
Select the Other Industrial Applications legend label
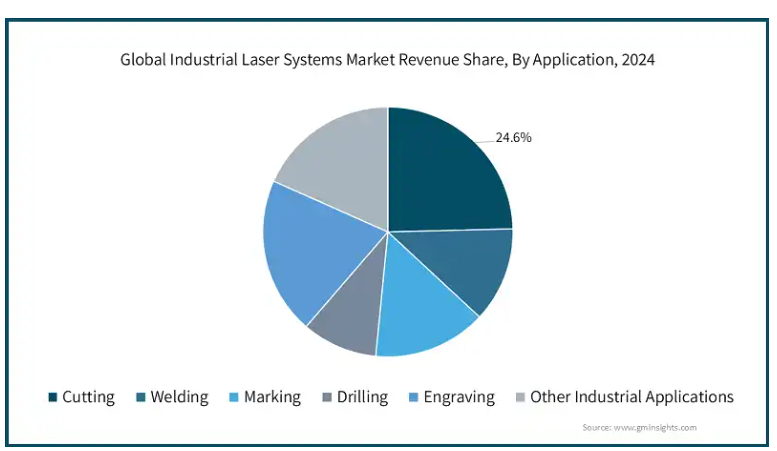632,397
